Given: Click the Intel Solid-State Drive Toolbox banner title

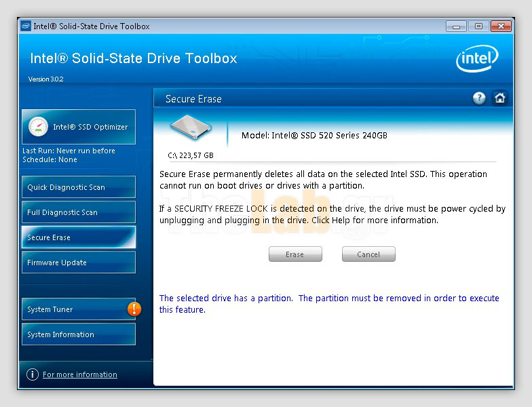Looking at the screenshot, I should [133, 58].
